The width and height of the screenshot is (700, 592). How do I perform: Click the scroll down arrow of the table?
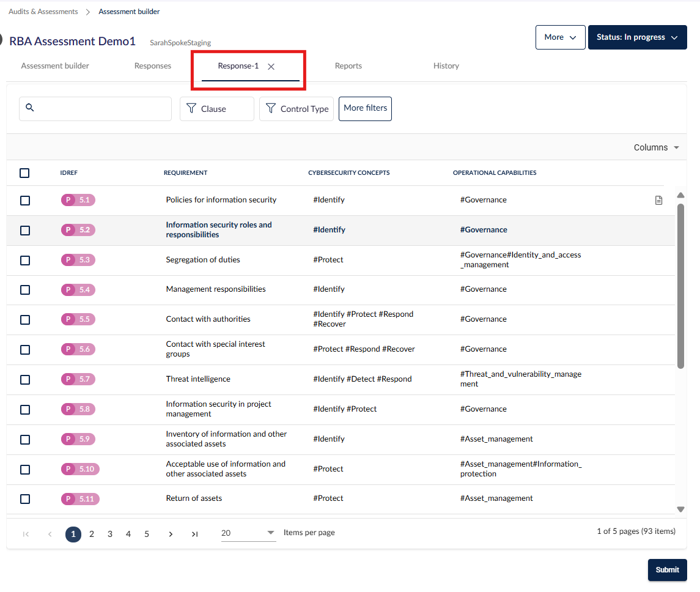(x=680, y=509)
